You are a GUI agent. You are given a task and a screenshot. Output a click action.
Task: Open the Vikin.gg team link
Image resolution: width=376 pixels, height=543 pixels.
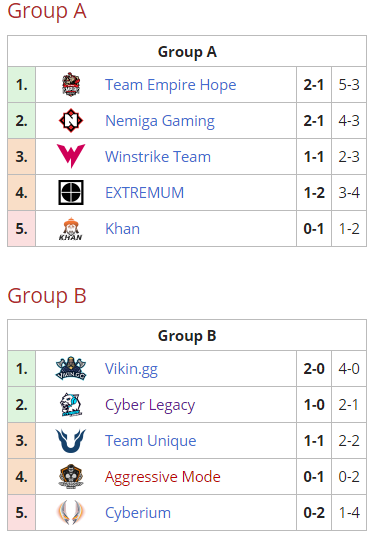(131, 369)
